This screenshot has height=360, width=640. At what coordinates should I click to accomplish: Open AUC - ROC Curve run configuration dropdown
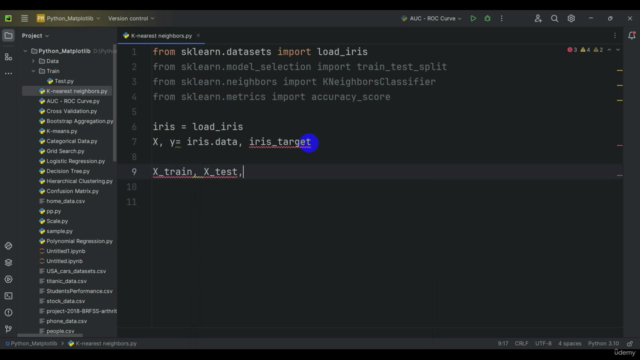click(x=431, y=18)
